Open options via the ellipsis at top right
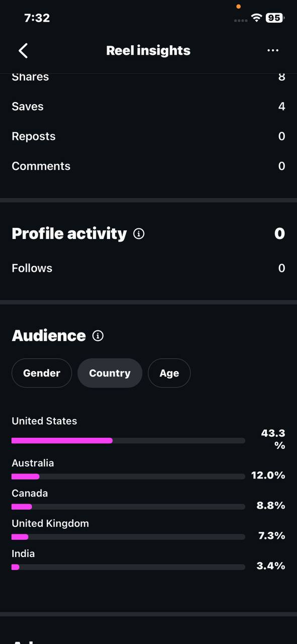Viewport: 297px width, 644px height. pos(273,50)
